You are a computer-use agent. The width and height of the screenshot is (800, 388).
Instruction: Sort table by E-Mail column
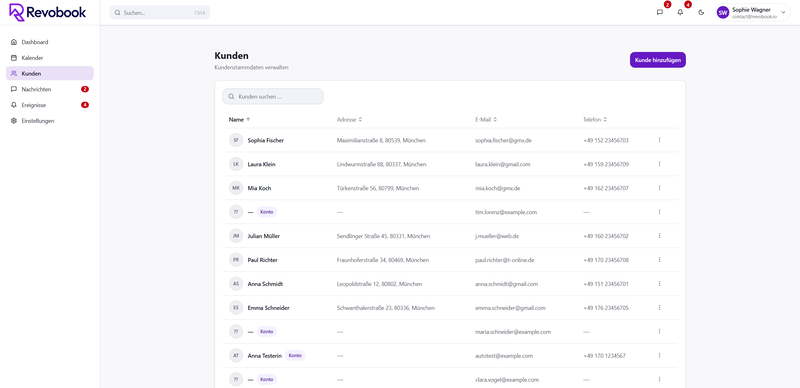pyautogui.click(x=486, y=119)
